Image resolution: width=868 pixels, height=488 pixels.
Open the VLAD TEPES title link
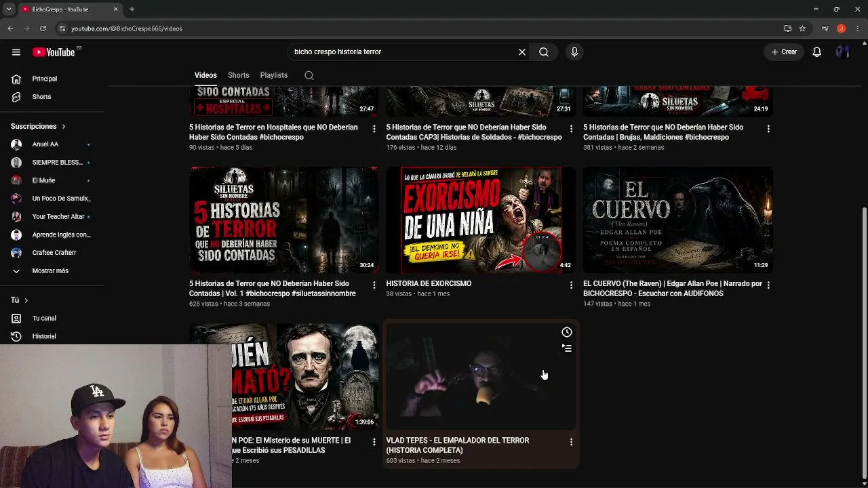458,445
